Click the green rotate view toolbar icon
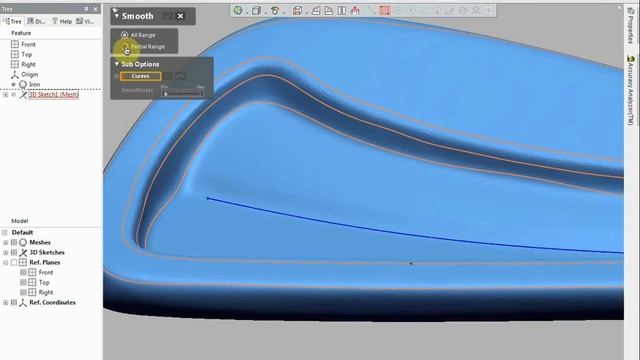 point(275,11)
